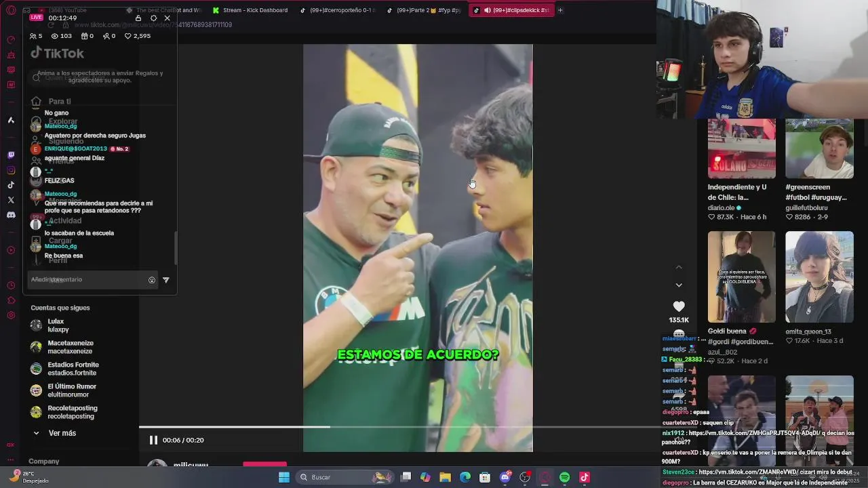Open Spotify from the taskbar
This screenshot has width=868, height=488.
pos(564,477)
